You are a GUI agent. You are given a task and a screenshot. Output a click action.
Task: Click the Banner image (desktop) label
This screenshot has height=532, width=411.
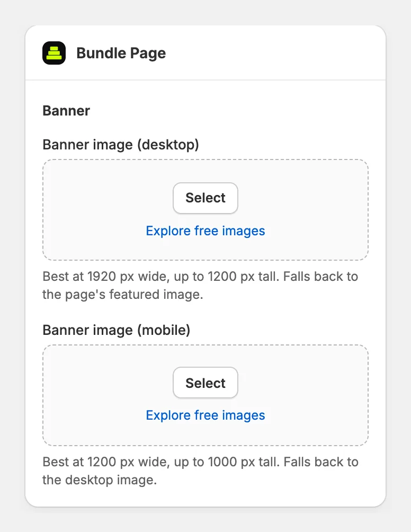tap(121, 145)
